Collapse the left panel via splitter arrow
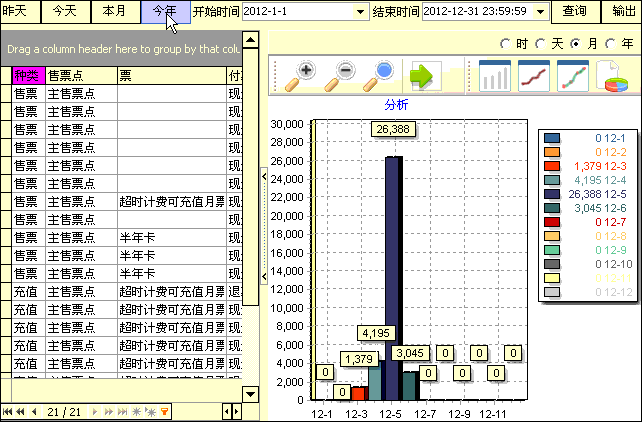 tap(264, 175)
